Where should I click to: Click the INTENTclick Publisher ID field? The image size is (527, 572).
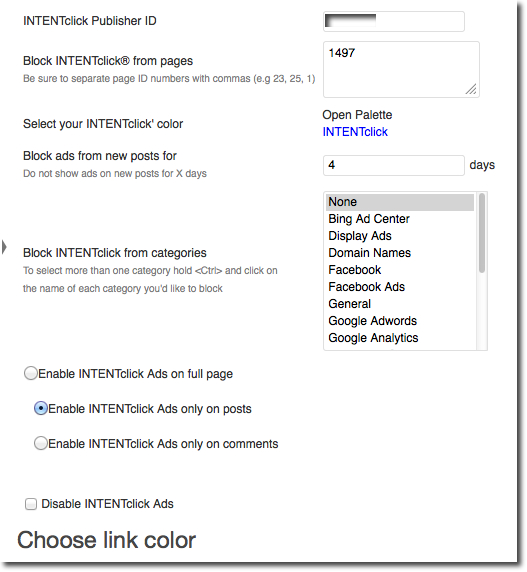click(394, 21)
